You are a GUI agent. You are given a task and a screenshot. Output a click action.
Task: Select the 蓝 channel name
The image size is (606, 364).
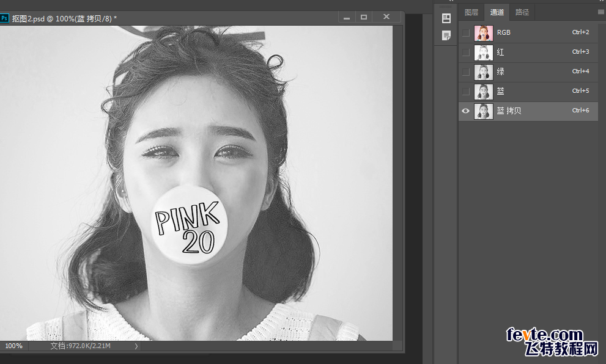point(500,91)
